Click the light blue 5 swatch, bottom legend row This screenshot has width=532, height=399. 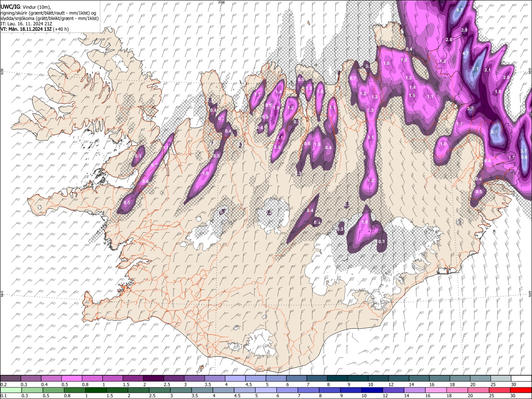pyautogui.click(x=266, y=390)
